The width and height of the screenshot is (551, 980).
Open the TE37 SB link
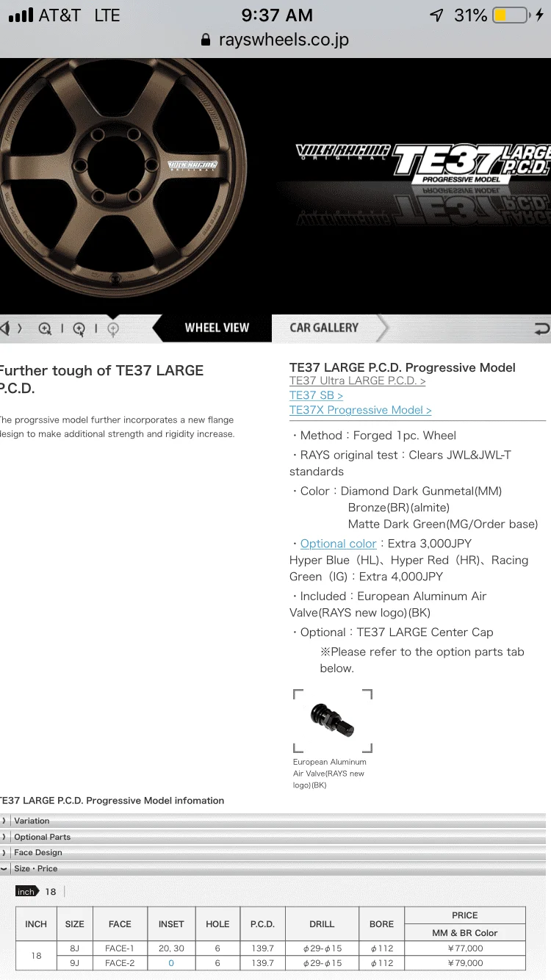317,395
